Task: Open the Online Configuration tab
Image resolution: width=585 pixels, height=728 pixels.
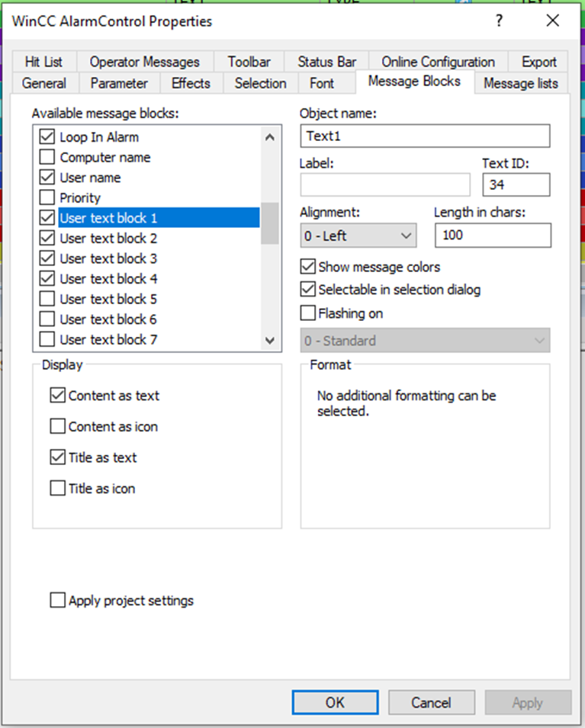Action: click(438, 62)
